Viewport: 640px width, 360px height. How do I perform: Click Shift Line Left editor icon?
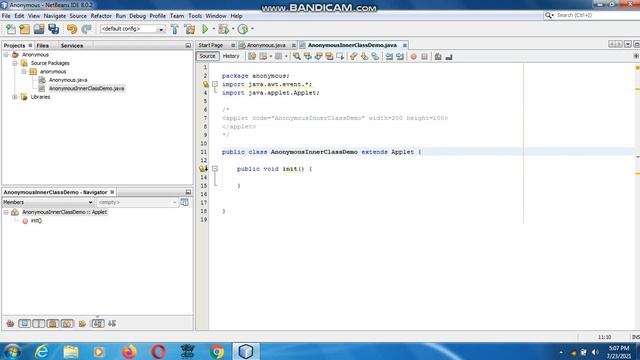[389, 56]
